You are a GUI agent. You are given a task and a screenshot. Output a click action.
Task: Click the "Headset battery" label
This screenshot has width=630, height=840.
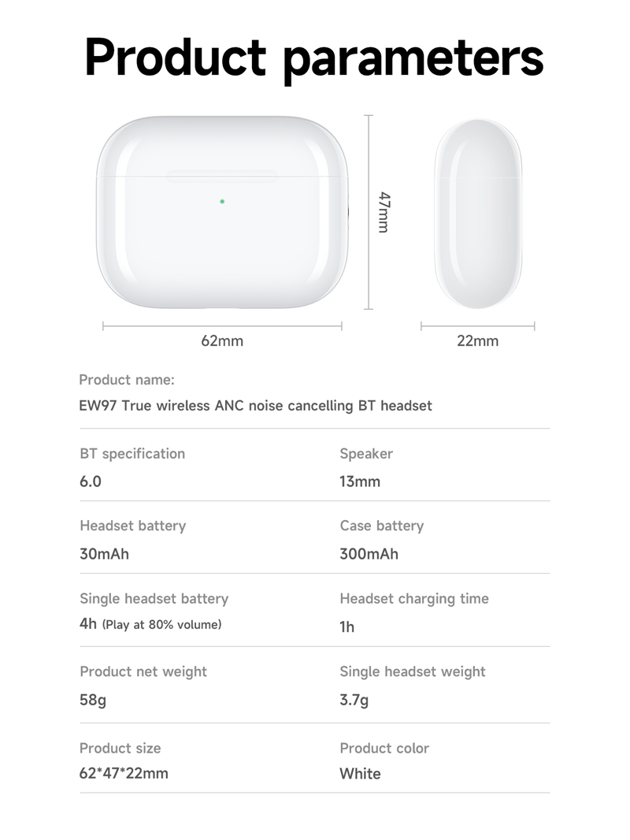click(x=132, y=526)
